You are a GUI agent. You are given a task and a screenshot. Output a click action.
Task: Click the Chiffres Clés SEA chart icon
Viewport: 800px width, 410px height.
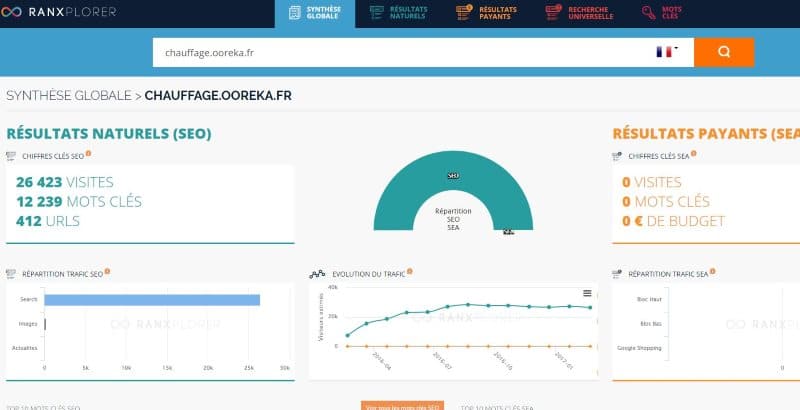click(x=617, y=156)
